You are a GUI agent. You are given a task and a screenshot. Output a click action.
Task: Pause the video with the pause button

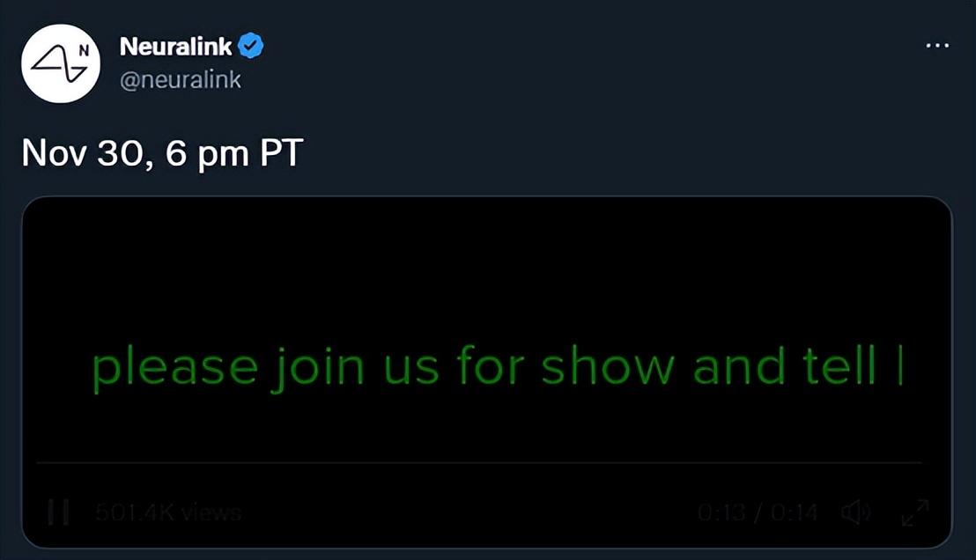click(58, 512)
